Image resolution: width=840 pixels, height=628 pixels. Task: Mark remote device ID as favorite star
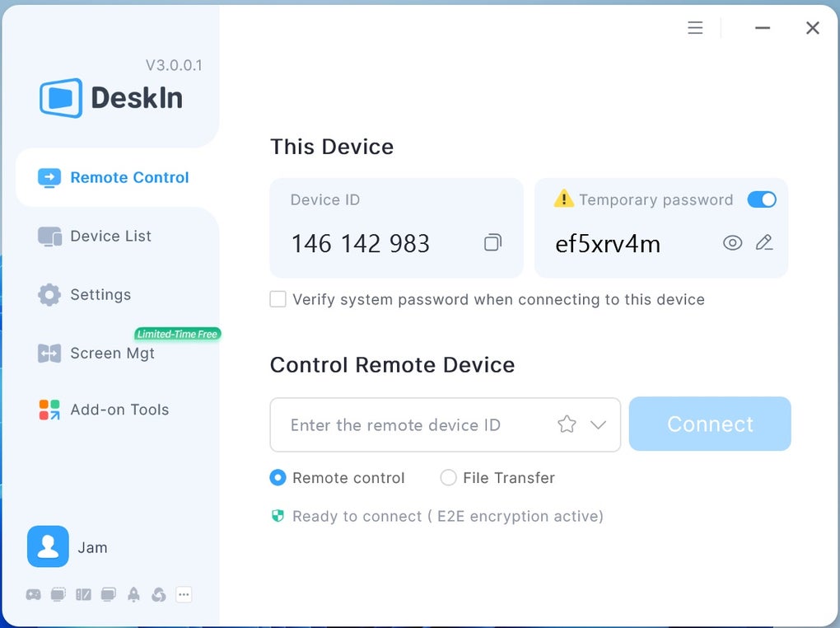coord(566,424)
